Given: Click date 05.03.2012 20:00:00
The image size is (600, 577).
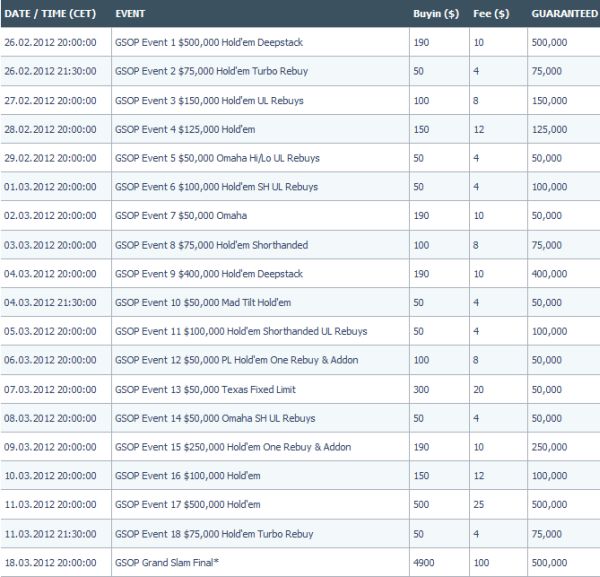Looking at the screenshot, I should tap(50, 331).
